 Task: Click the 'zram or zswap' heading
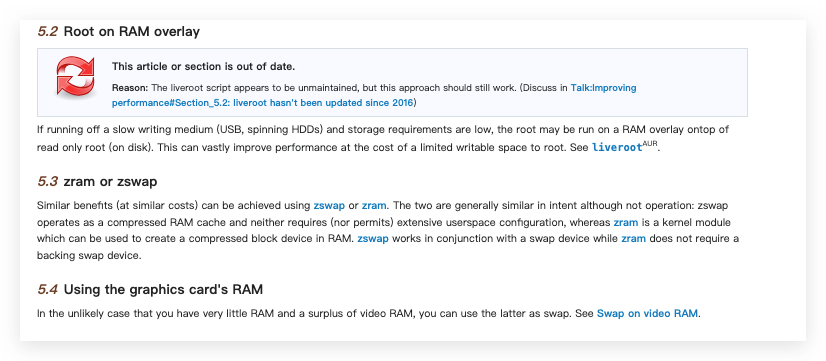point(110,182)
